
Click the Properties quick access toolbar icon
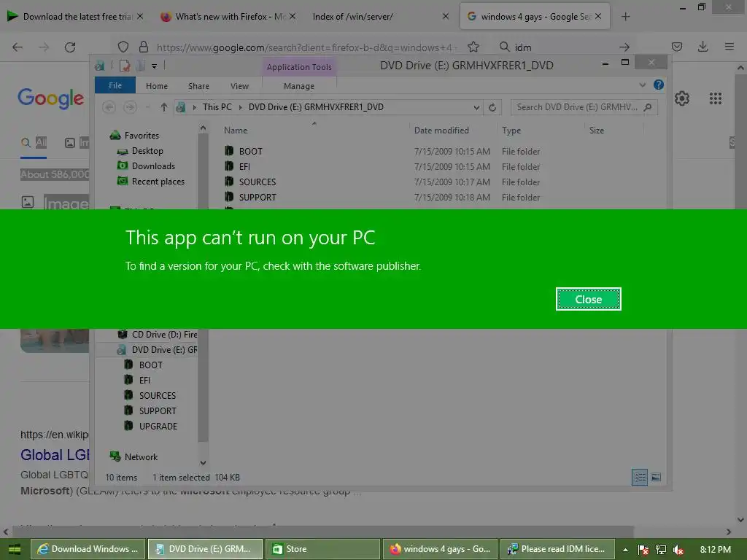124,66
